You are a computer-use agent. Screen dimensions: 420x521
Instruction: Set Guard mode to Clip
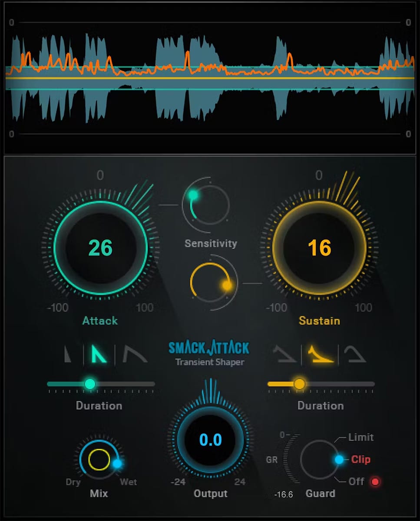[x=360, y=459]
